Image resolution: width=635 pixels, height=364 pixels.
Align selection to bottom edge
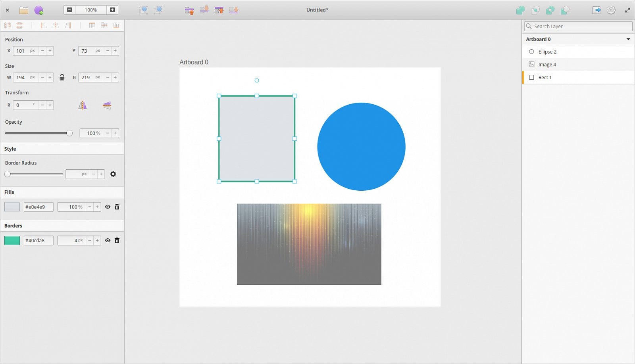(x=116, y=25)
